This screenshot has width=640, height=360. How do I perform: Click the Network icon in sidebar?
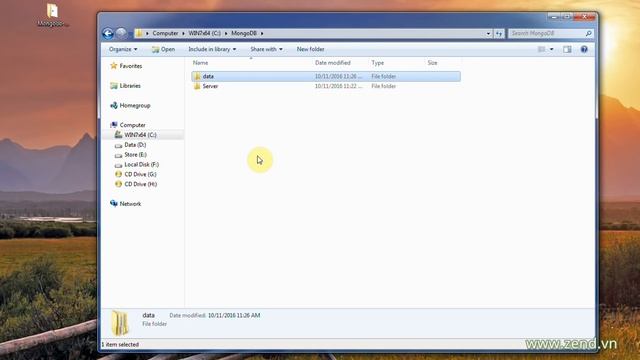113,204
